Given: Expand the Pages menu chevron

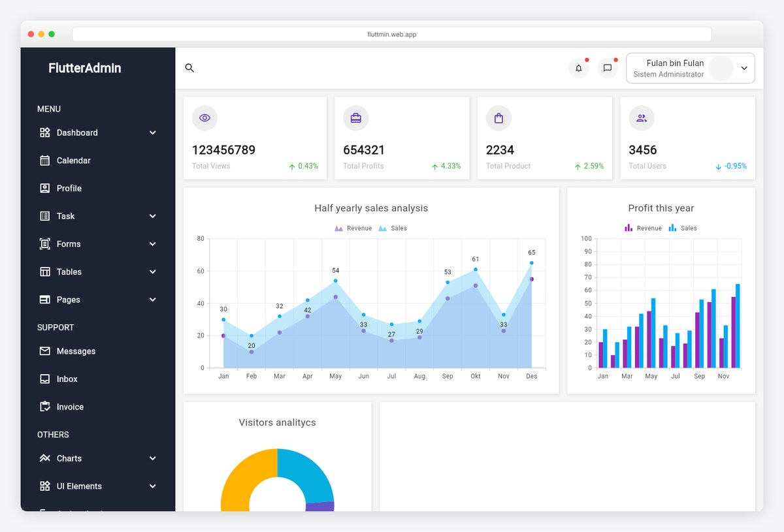Looking at the screenshot, I should (153, 300).
